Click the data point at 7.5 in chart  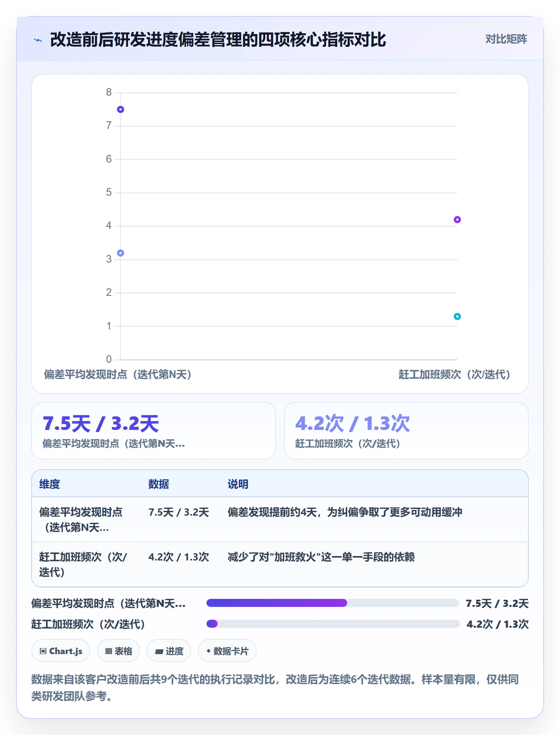120,109
